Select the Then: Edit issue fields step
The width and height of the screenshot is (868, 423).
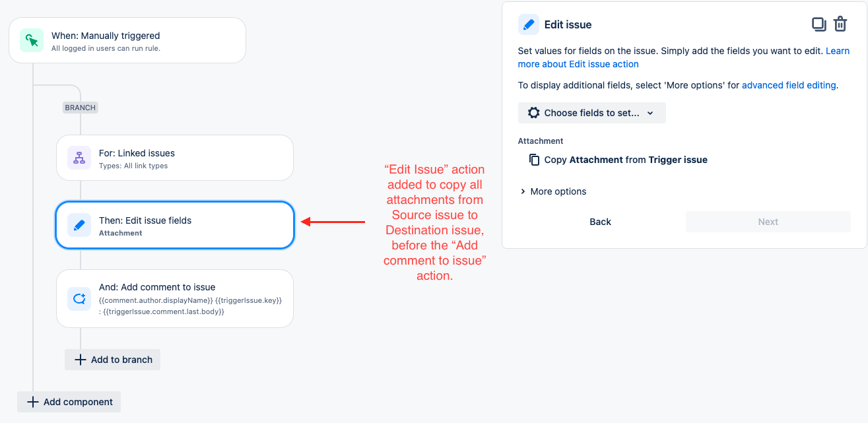(174, 224)
